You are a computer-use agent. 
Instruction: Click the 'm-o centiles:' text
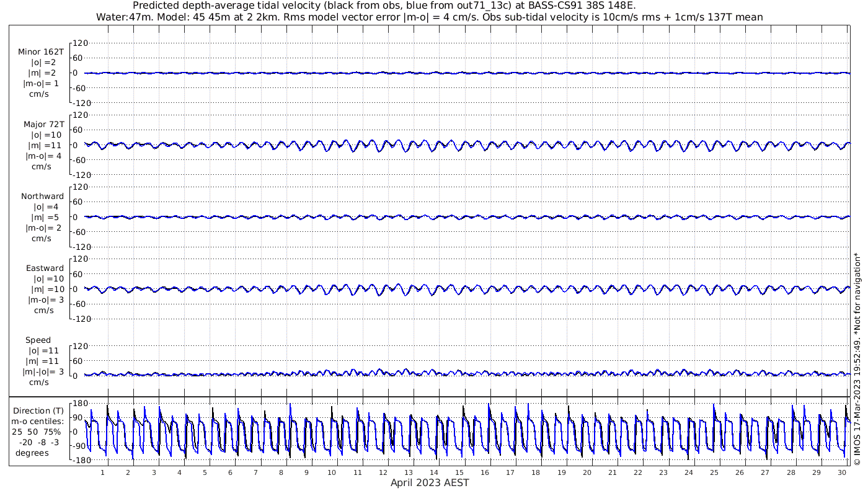tap(37, 421)
